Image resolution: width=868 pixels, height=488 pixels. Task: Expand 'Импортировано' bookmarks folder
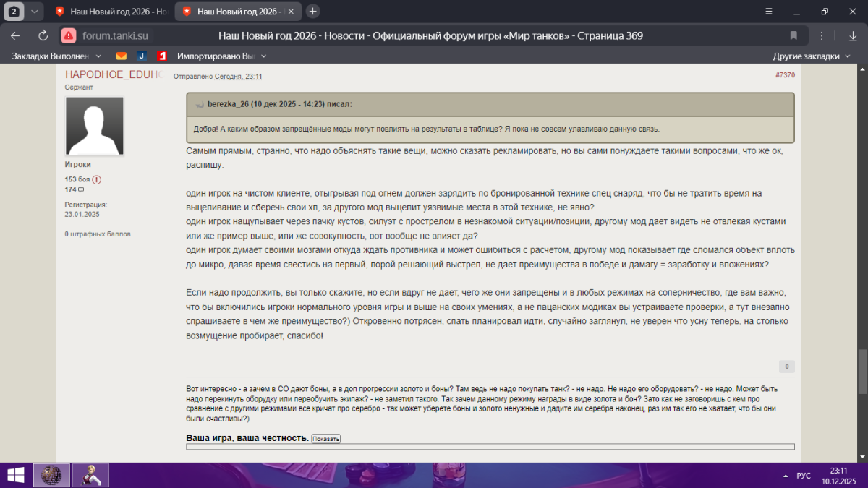tap(222, 56)
